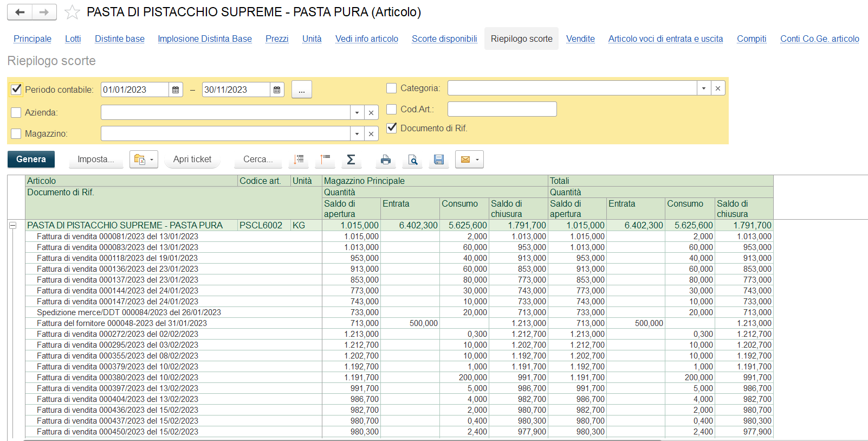Clear the Azienda field with X
Viewport: 868px width, 441px height.
371,112
